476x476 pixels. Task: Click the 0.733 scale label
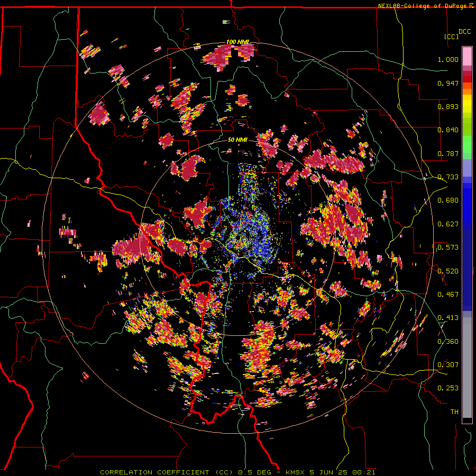coord(448,177)
